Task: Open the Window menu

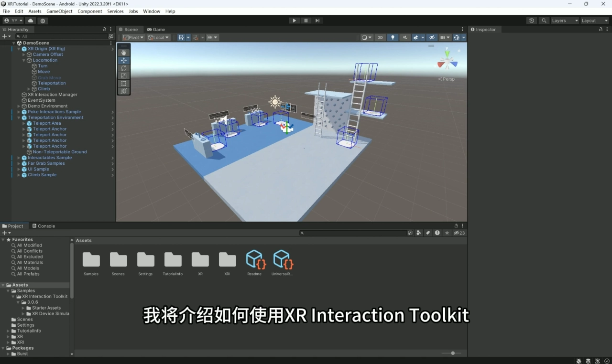Action: point(152,11)
